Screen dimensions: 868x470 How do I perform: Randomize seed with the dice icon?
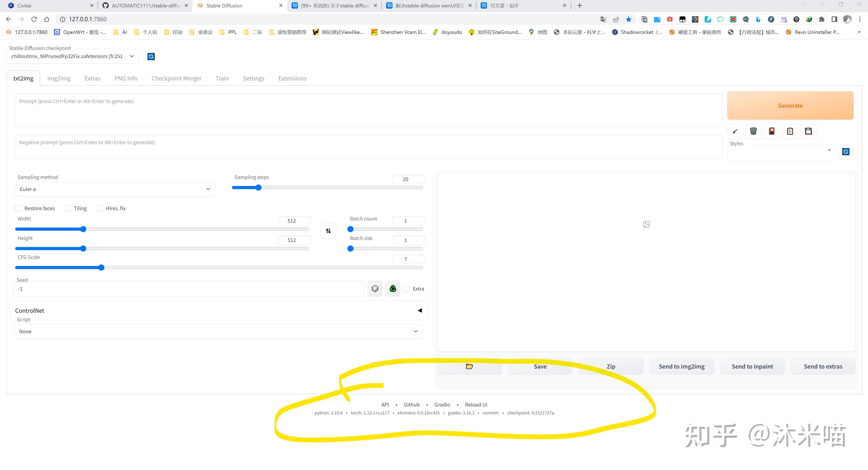(375, 289)
